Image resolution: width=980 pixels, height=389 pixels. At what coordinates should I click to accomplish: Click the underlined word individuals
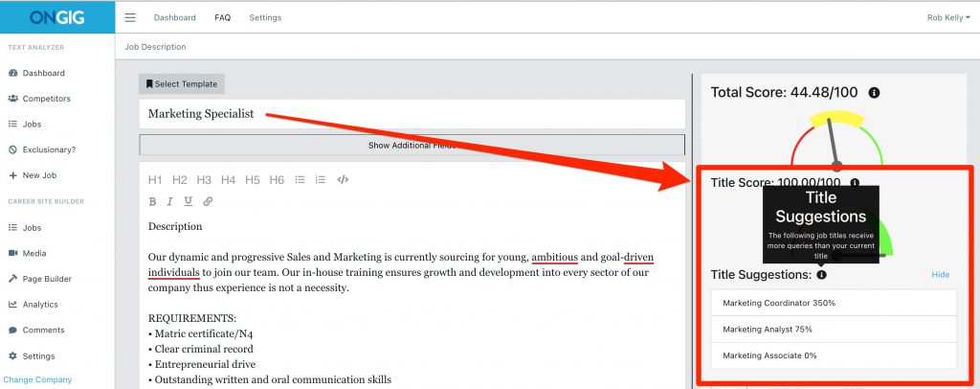(x=174, y=273)
